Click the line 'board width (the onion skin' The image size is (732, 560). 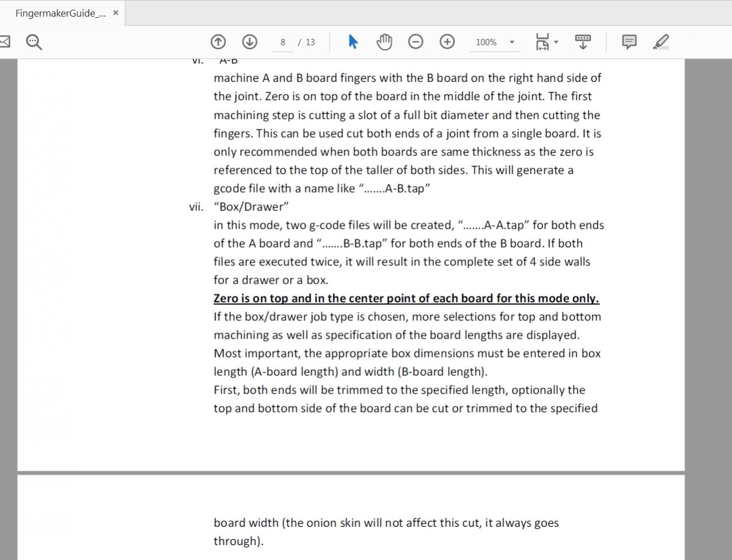tap(386, 523)
